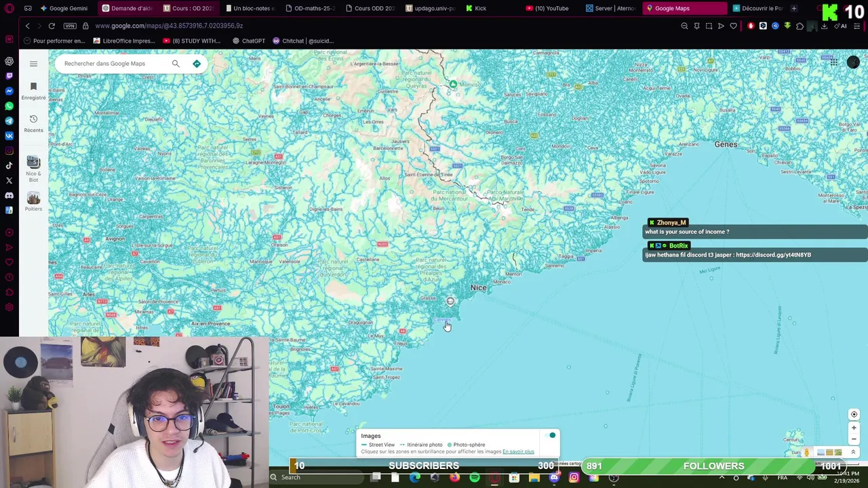
Task: Click the Avignon label on map
Action: click(115, 239)
